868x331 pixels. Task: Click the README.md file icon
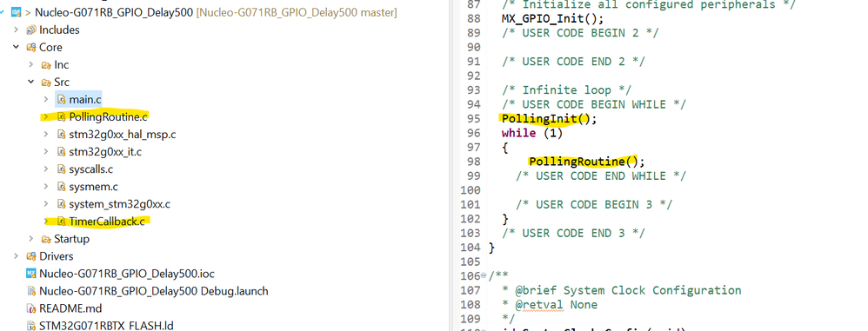point(31,308)
